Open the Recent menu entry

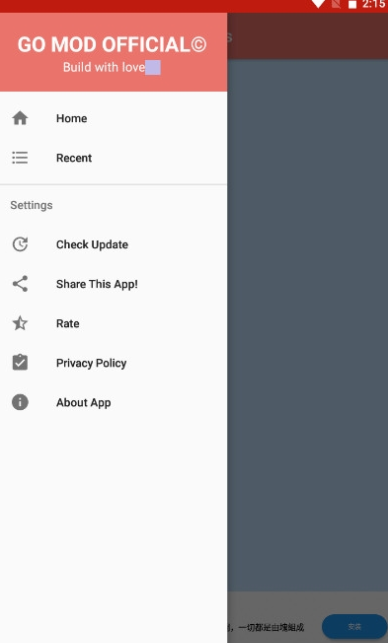click(x=113, y=158)
